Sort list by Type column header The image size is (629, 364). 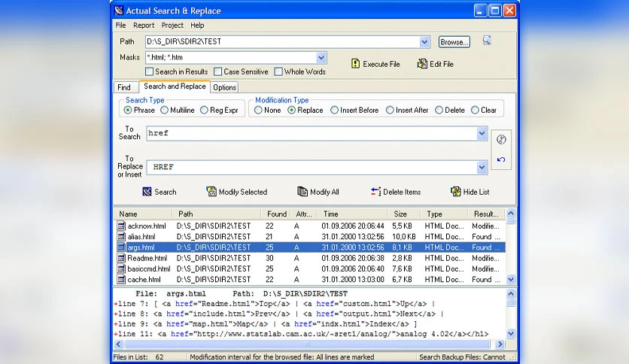[444, 214]
